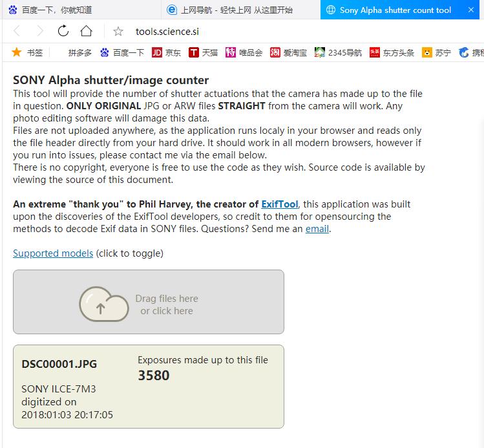This screenshot has width=484, height=448.
Task: Toggle the Supported models list
Action: (x=53, y=253)
